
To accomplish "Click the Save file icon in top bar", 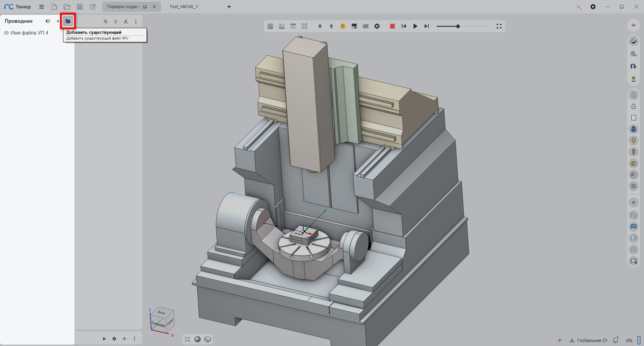I will pos(80,7).
